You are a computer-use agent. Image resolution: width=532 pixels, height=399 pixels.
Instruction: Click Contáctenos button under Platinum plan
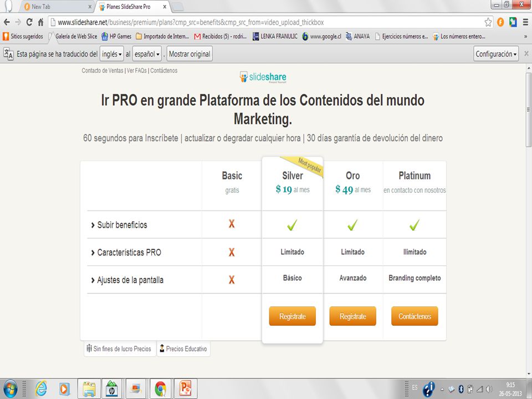click(415, 316)
